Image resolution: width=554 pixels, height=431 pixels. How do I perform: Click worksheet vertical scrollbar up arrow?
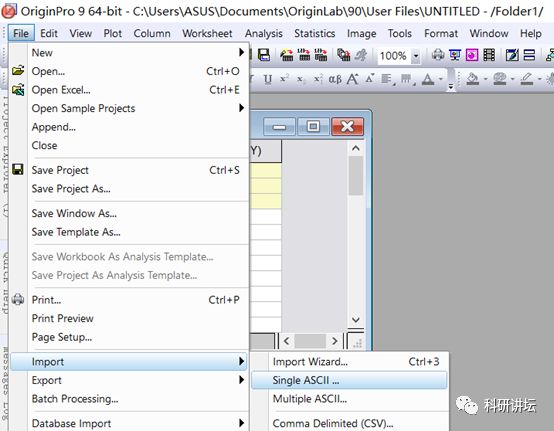point(356,148)
